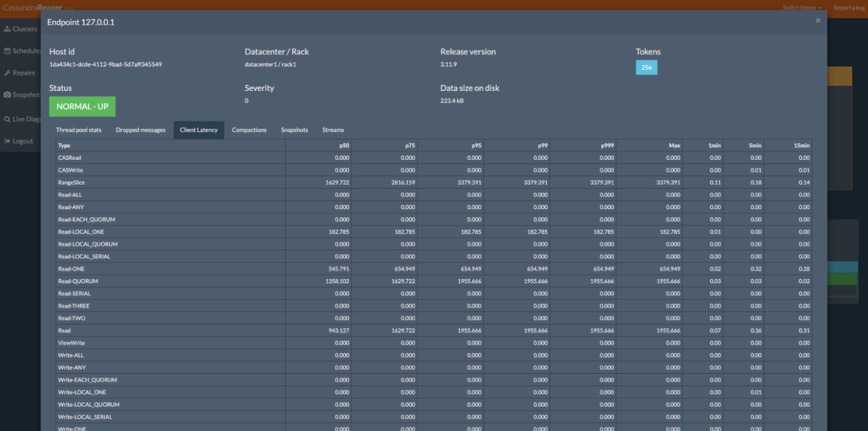Open Schedules via the calendar icon
This screenshot has width=868, height=431.
(x=8, y=51)
